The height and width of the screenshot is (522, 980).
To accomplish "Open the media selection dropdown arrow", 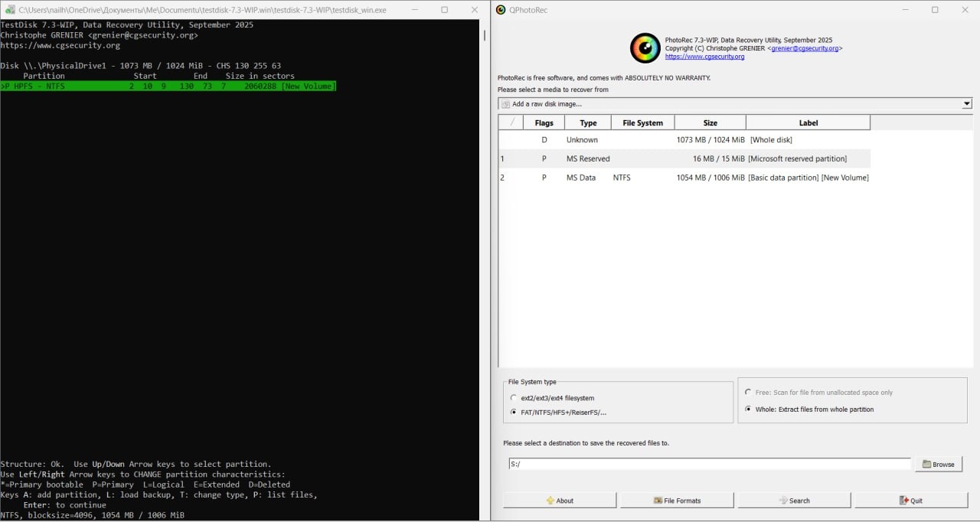I will click(x=966, y=104).
